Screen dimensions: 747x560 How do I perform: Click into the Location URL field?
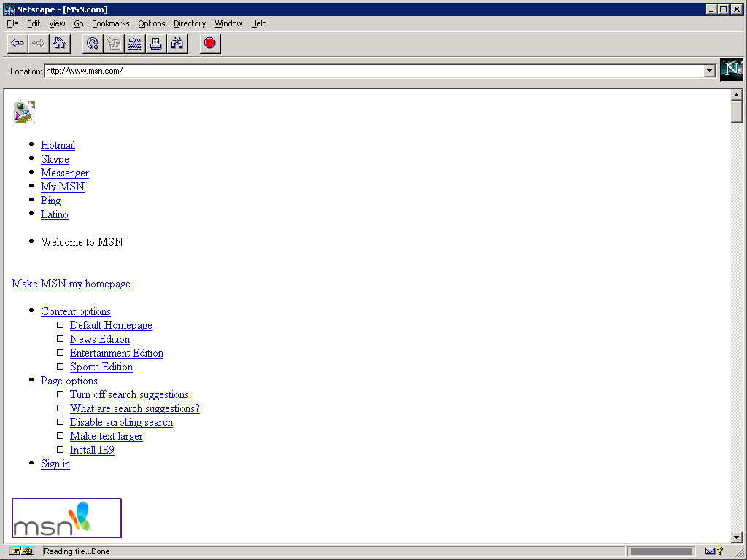point(374,71)
